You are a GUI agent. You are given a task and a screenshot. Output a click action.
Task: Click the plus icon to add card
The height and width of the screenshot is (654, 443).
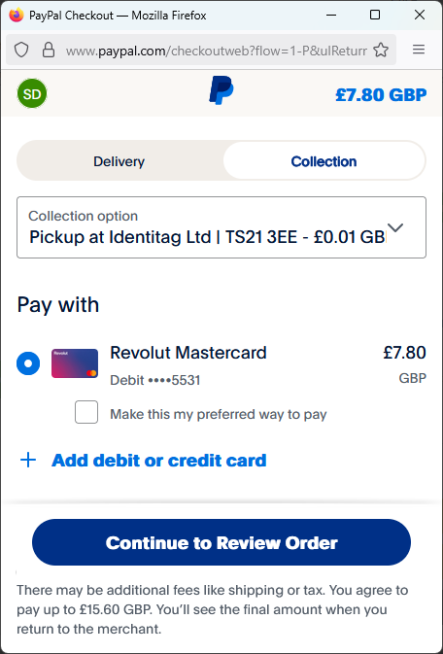(28, 460)
